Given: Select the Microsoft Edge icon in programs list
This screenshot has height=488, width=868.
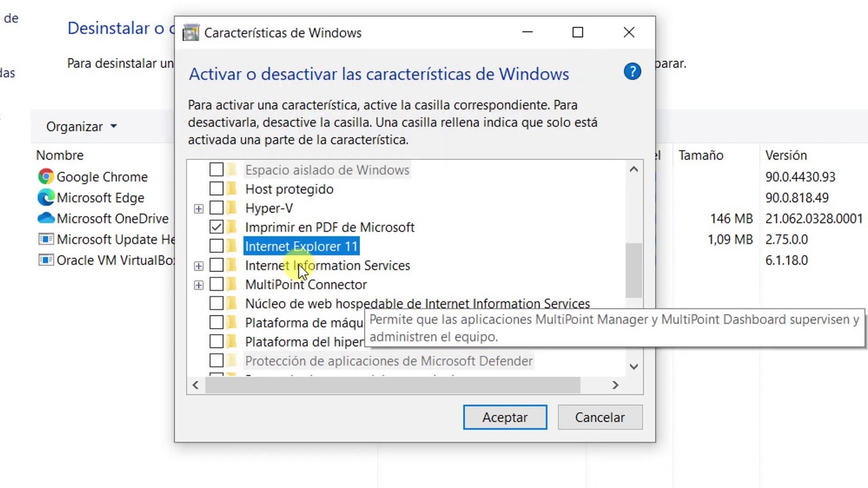Looking at the screenshot, I should click(x=45, y=198).
